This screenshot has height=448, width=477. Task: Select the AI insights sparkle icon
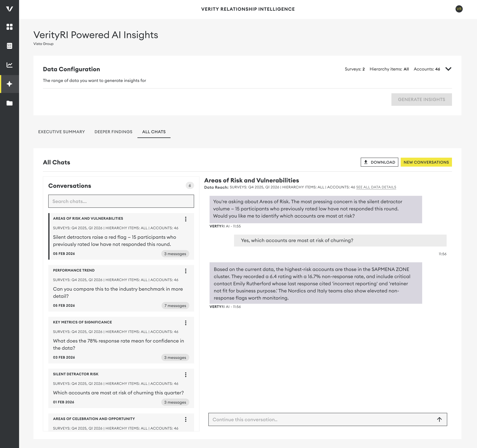[9, 84]
